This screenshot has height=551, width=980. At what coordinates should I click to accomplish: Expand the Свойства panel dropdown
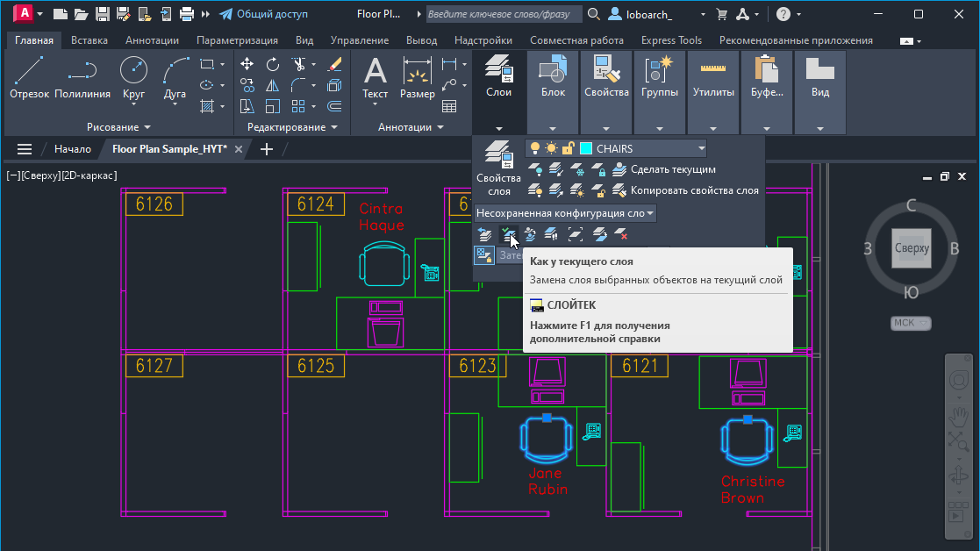[606, 129]
